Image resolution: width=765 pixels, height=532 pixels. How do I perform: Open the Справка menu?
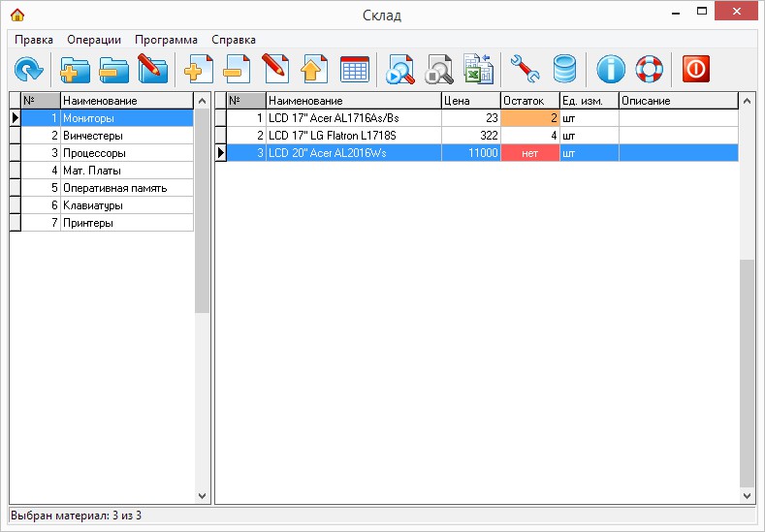click(234, 40)
